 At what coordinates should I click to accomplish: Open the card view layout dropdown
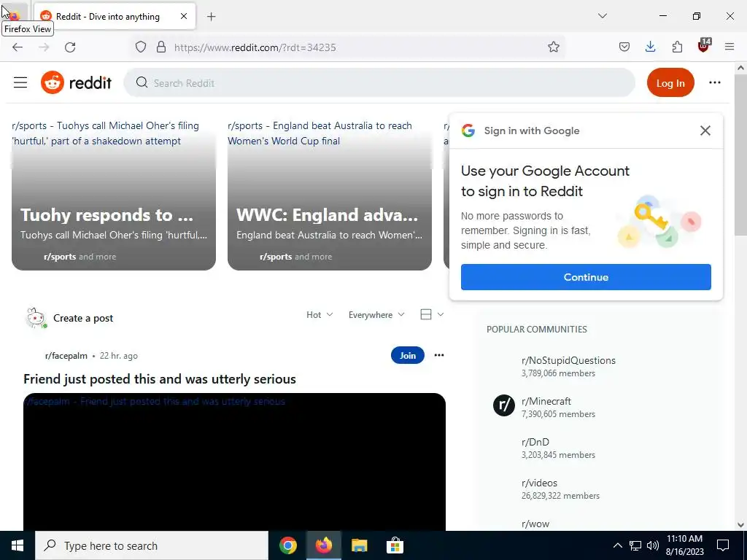coord(432,314)
